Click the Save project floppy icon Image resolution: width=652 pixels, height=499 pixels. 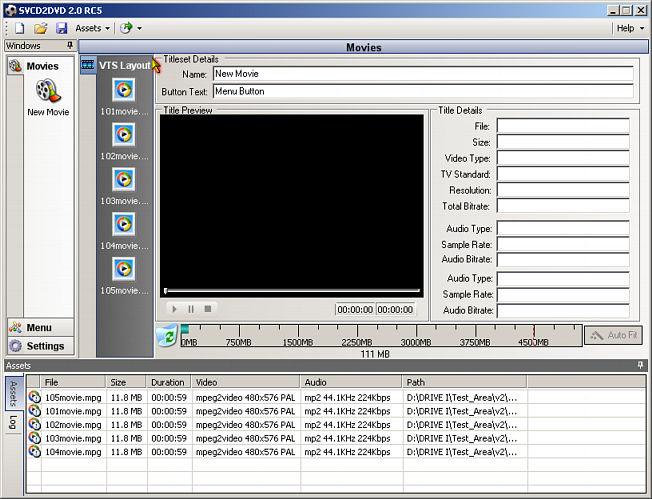tap(62, 28)
